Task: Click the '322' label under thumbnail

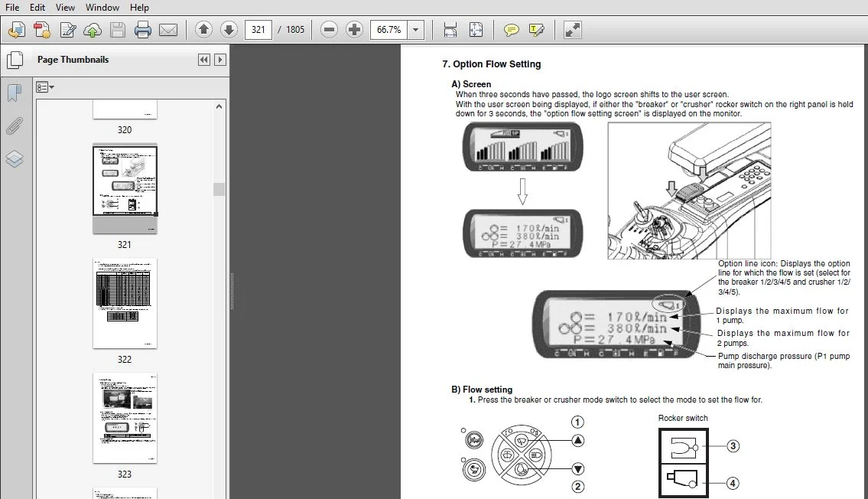Action: 125,360
